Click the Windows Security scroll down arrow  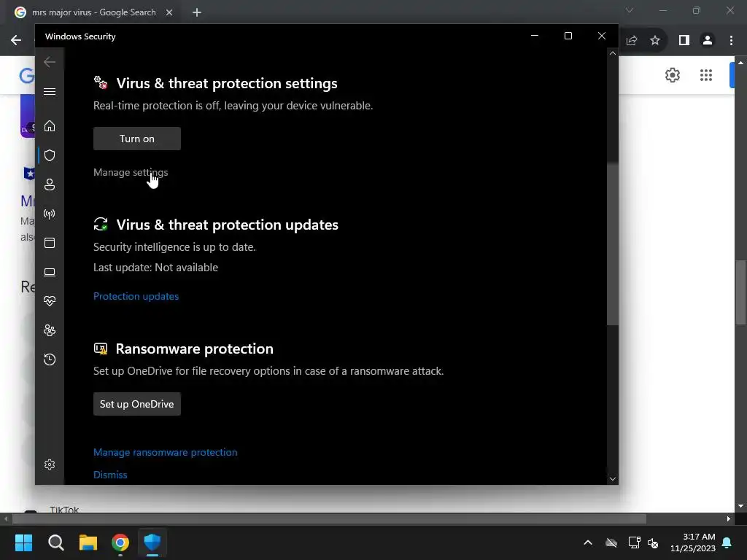point(613,479)
